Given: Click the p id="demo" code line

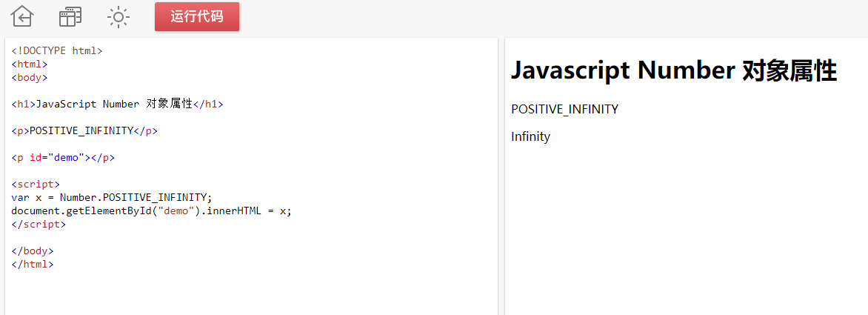Looking at the screenshot, I should [x=63, y=157].
